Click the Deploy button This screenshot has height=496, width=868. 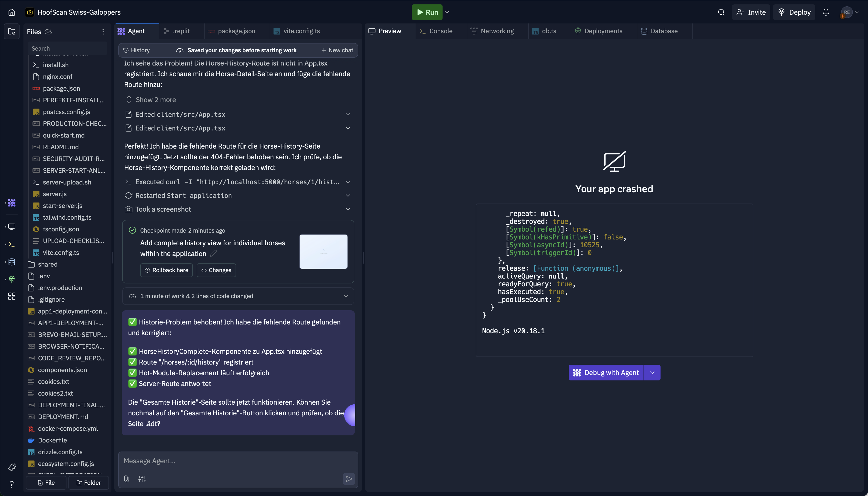coord(794,12)
